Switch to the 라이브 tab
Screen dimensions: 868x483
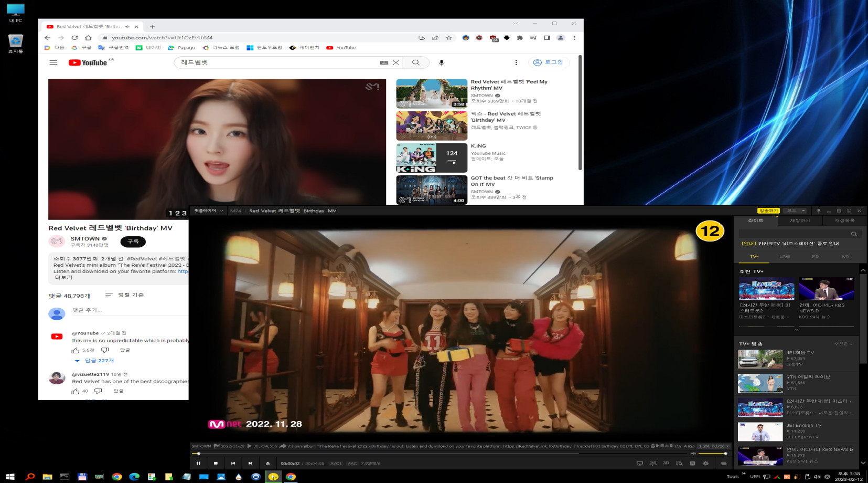click(756, 220)
